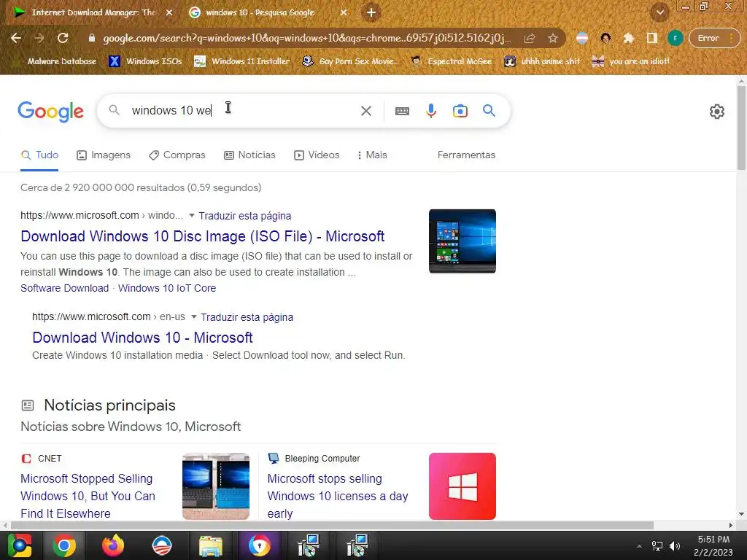Launch Firefox from the taskbar
The height and width of the screenshot is (560, 747).
coord(113,545)
